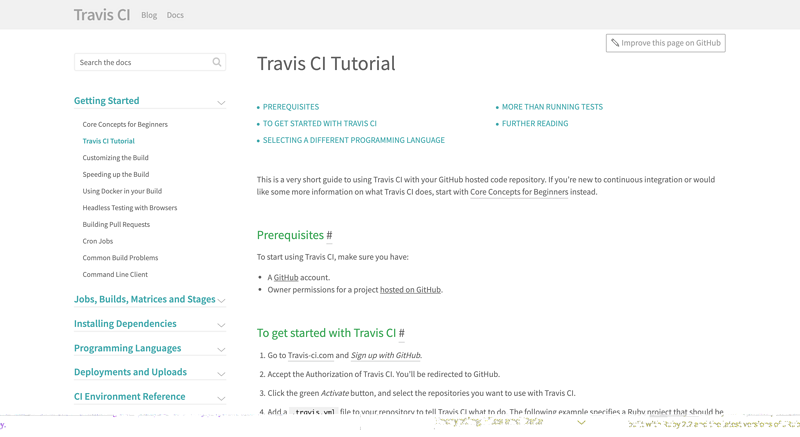Focus the Search the docs field
The image size is (800, 437).
(149, 62)
